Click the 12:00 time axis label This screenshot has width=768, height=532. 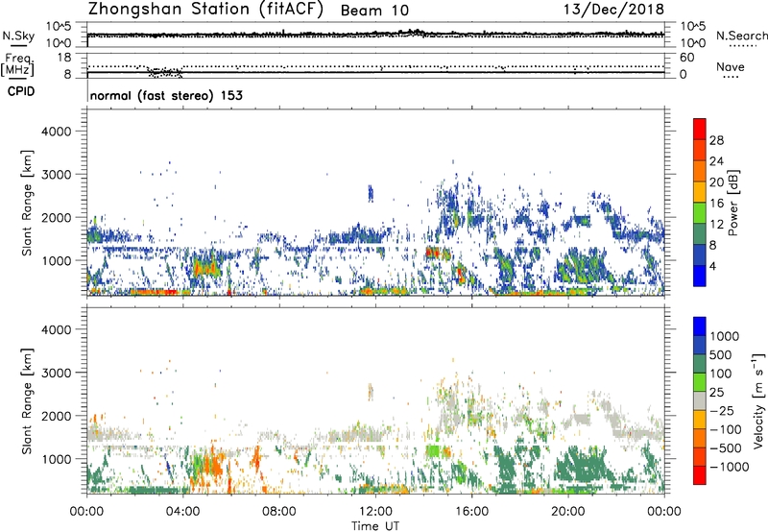375,512
